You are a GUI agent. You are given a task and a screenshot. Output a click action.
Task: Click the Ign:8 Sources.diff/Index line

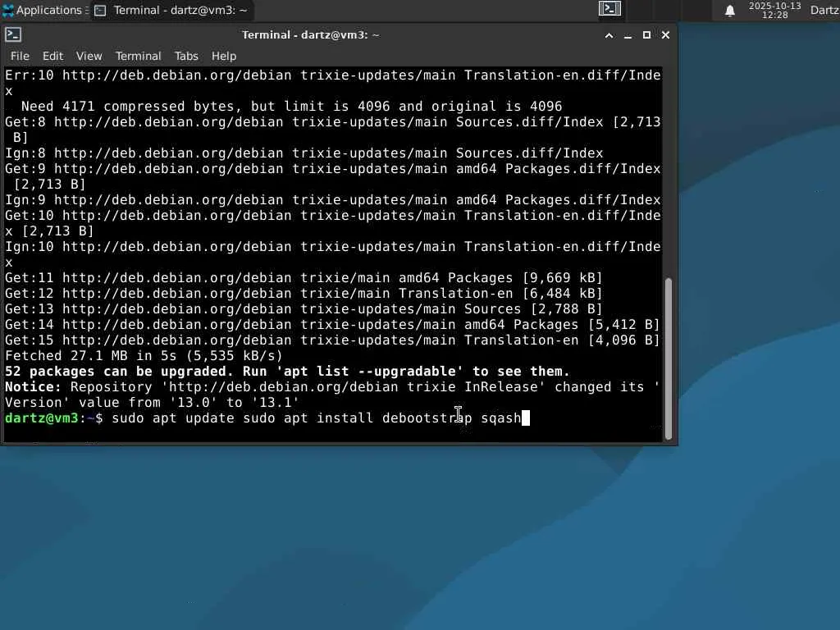304,153
